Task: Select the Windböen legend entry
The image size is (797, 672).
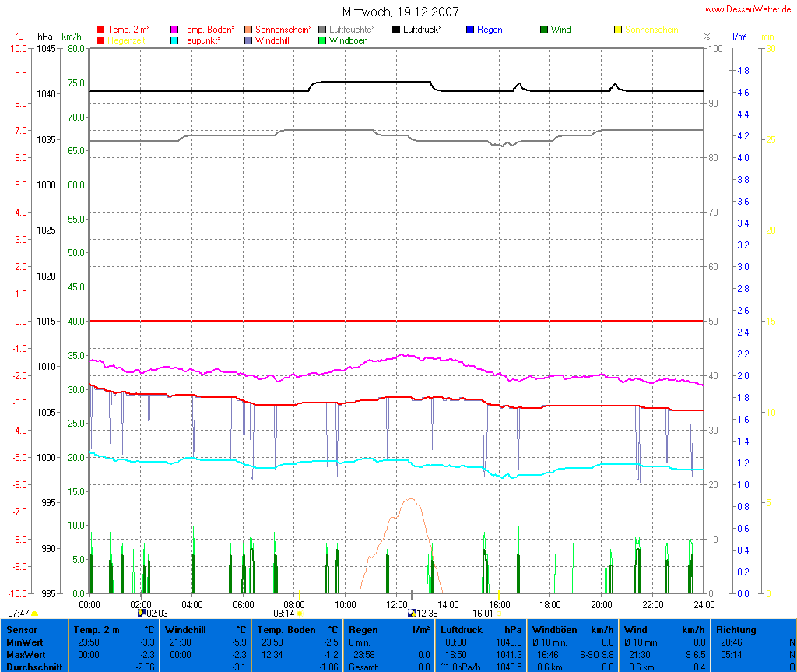Action: [348, 40]
